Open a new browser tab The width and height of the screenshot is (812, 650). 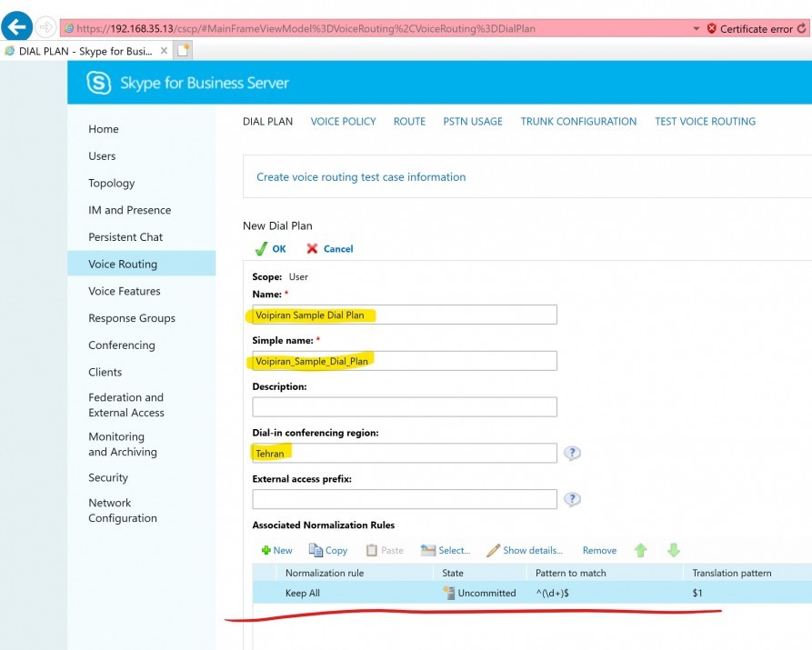[184, 50]
